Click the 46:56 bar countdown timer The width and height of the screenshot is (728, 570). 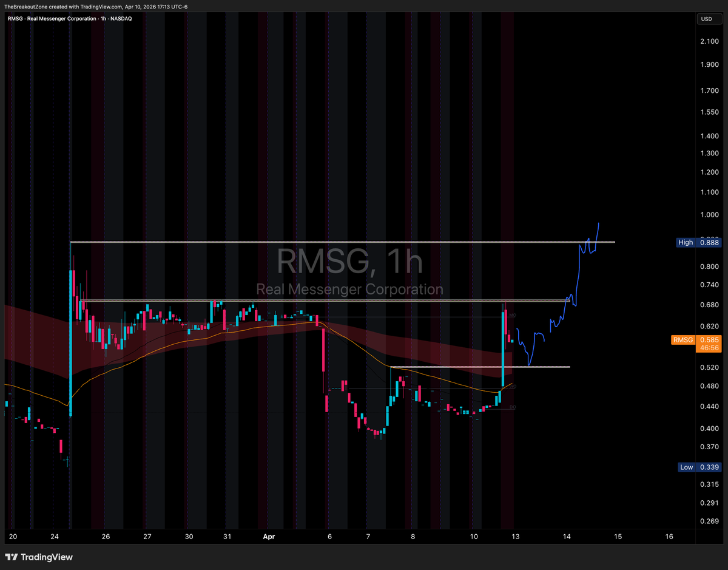(709, 348)
